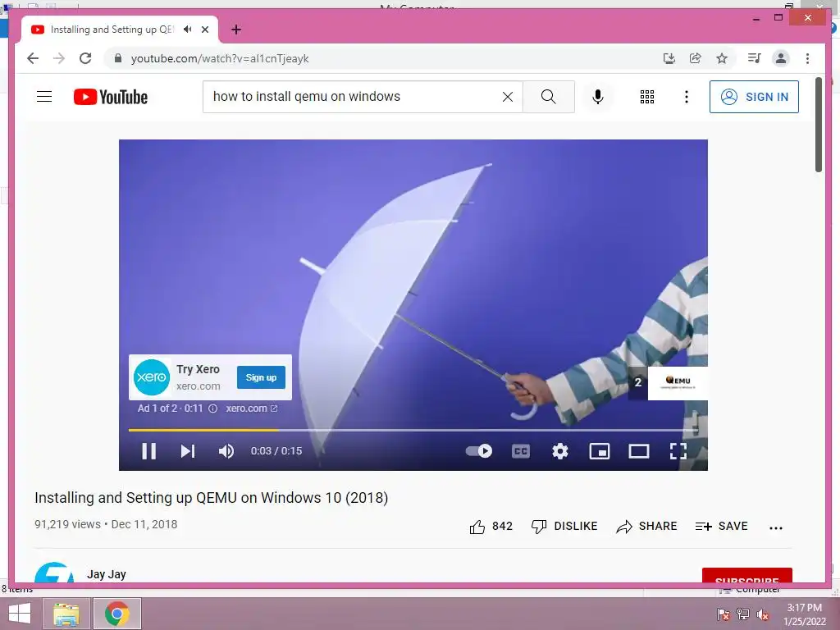Mute the video player volume
Screen dimensions: 840x630
click(x=226, y=451)
